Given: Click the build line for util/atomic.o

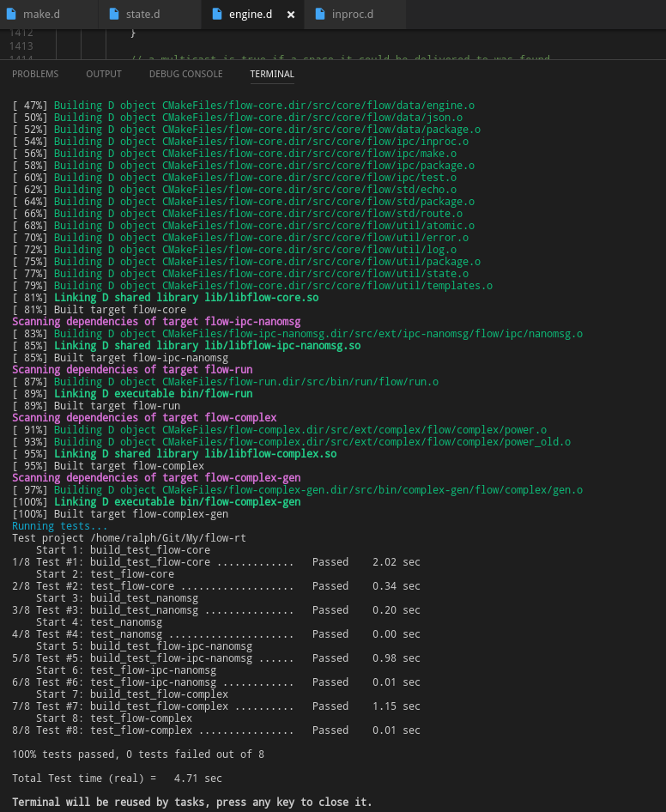Looking at the screenshot, I should pos(244,226).
